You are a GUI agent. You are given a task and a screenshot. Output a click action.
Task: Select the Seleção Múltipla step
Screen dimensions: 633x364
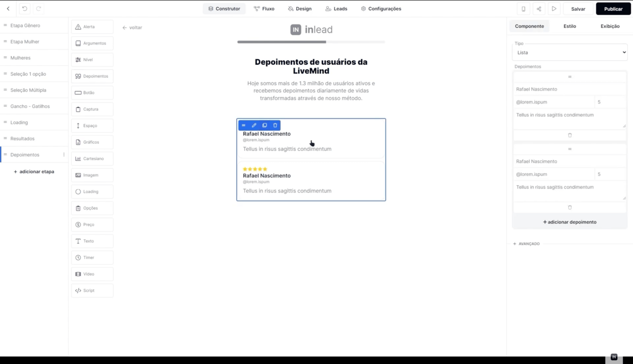point(34,90)
